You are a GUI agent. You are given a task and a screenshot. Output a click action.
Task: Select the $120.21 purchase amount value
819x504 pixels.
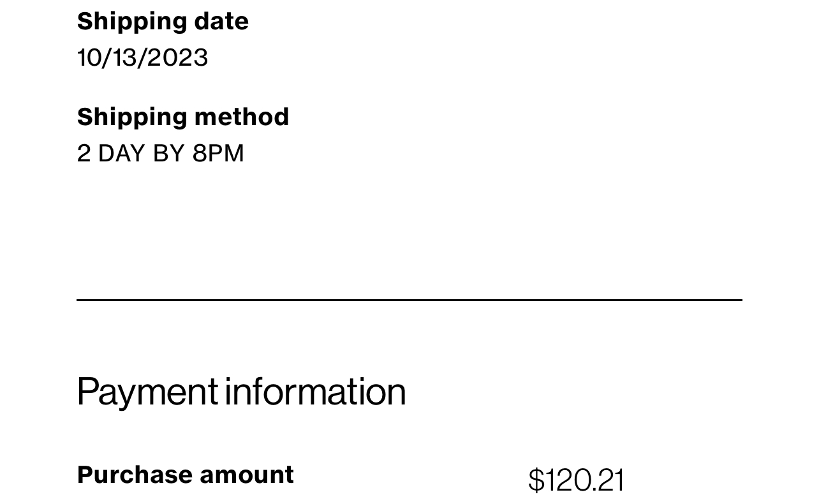(x=577, y=480)
